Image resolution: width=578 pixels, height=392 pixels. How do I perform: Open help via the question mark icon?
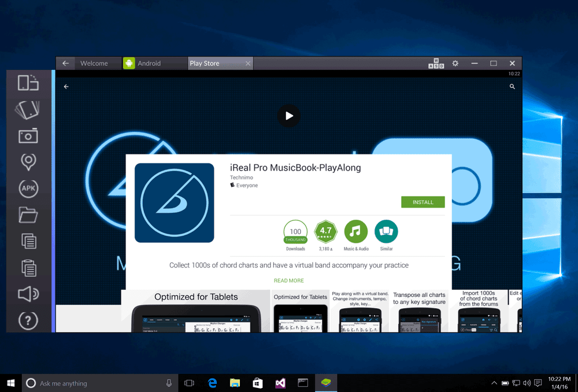[28, 321]
